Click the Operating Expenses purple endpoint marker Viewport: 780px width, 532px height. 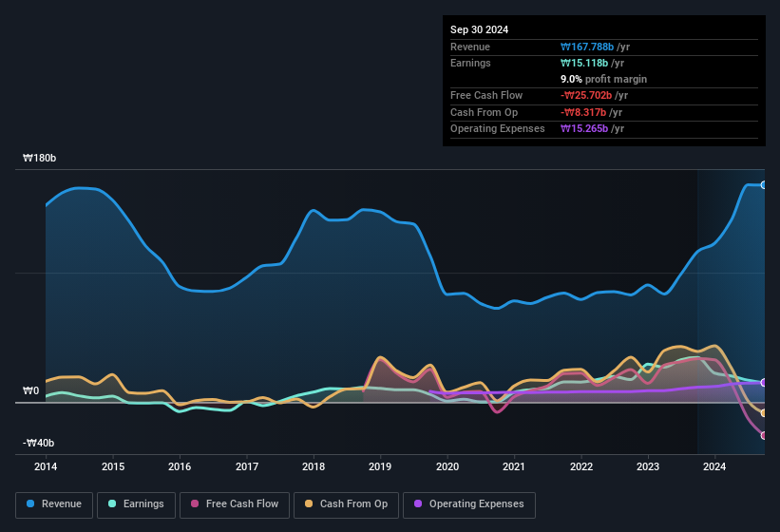pyautogui.click(x=764, y=382)
